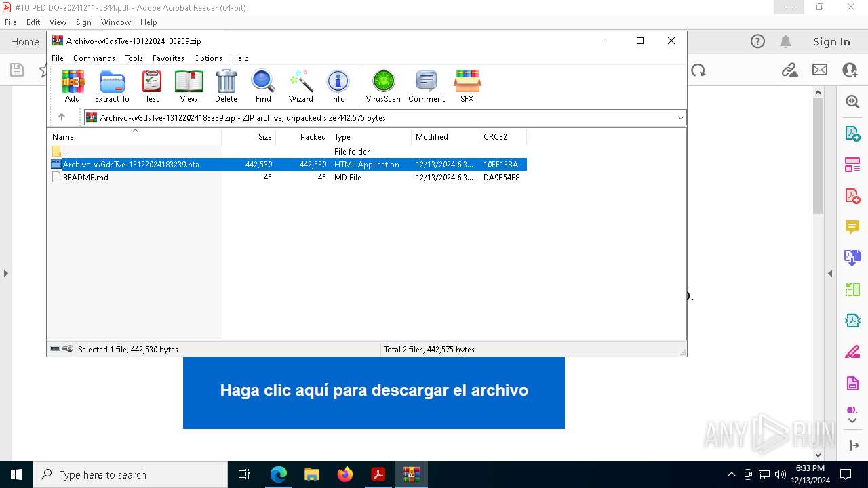
Task: Click the Delete trash can icon
Action: [x=226, y=86]
